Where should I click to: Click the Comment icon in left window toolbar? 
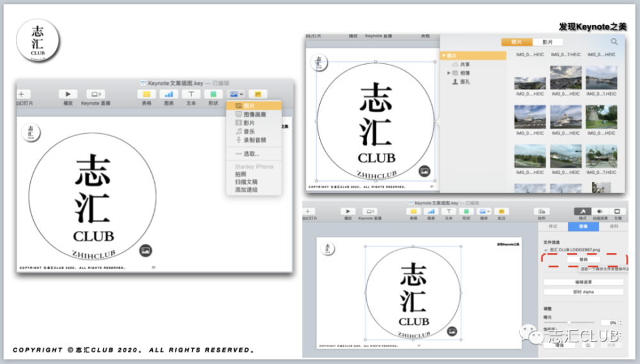click(258, 94)
